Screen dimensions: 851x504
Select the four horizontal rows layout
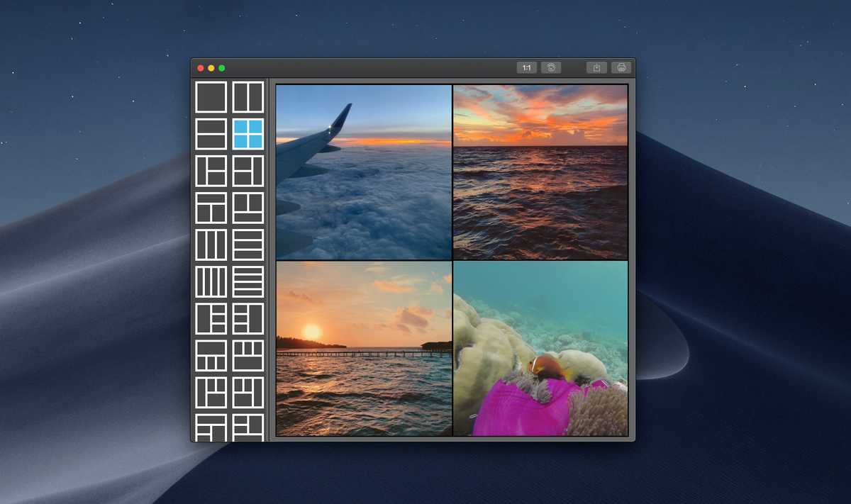point(248,281)
